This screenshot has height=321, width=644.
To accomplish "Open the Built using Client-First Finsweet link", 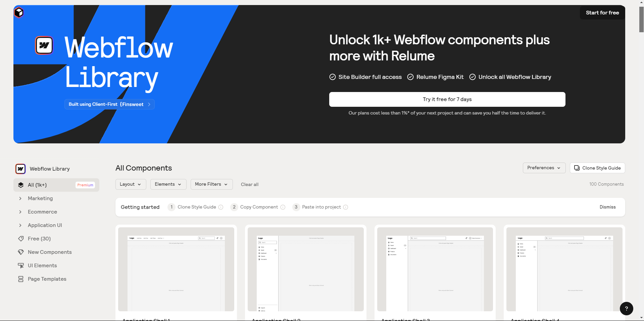I will click(x=109, y=104).
